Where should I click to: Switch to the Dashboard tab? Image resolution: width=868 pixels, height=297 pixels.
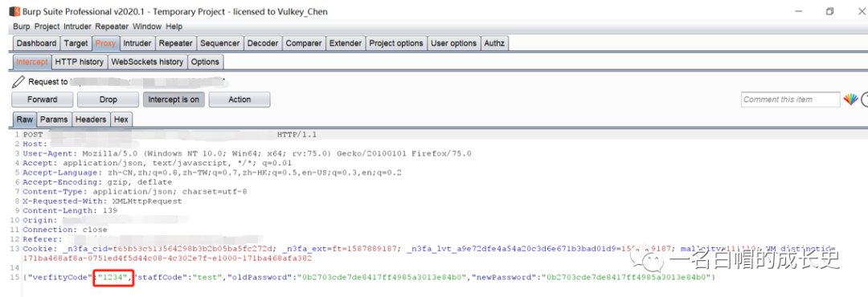36,43
